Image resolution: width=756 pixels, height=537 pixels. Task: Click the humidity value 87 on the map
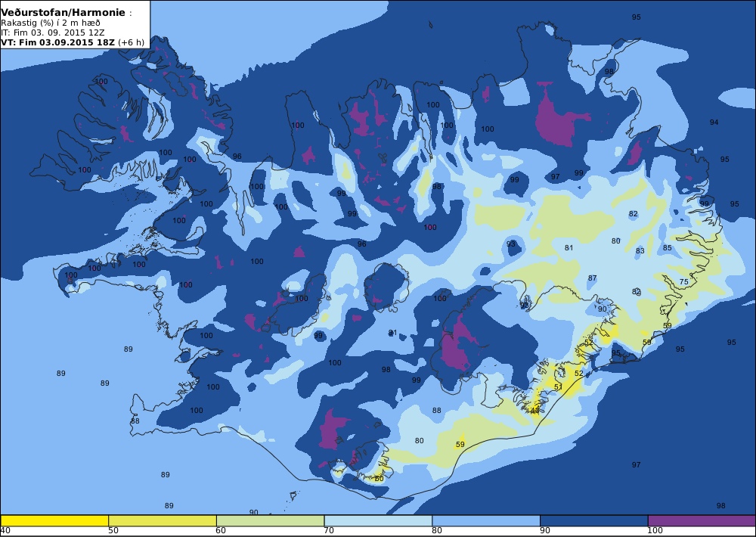tap(593, 278)
